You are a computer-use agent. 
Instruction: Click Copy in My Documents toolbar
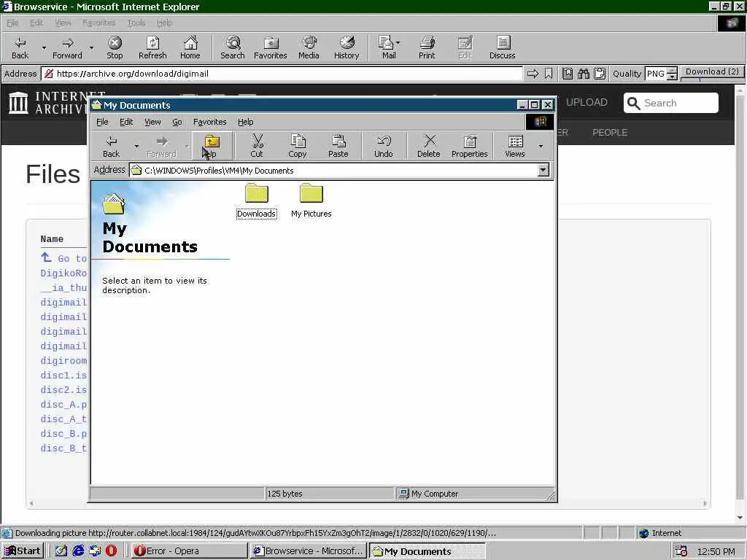[298, 147]
